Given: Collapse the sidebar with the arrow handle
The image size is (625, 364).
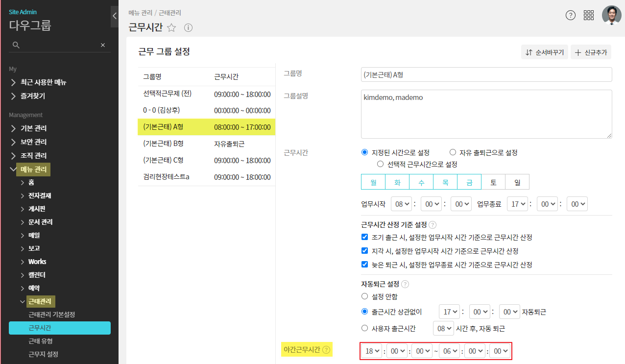Looking at the screenshot, I should click(x=114, y=16).
